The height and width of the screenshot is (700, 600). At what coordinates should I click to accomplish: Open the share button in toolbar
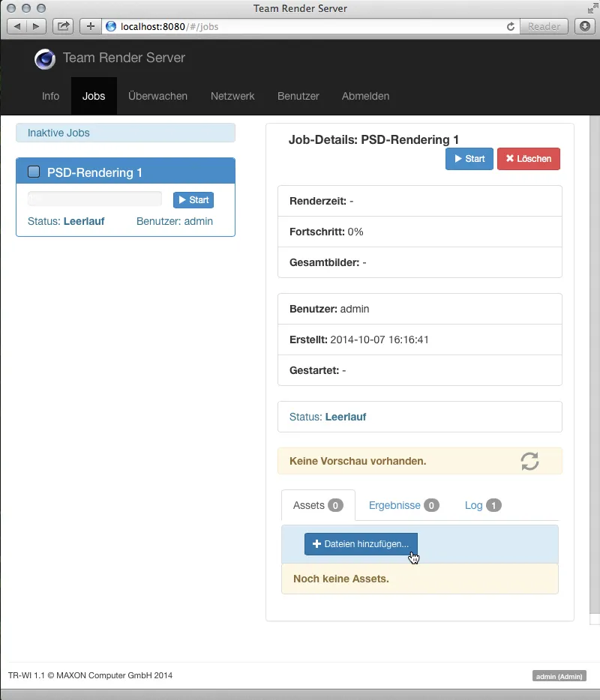(x=63, y=26)
